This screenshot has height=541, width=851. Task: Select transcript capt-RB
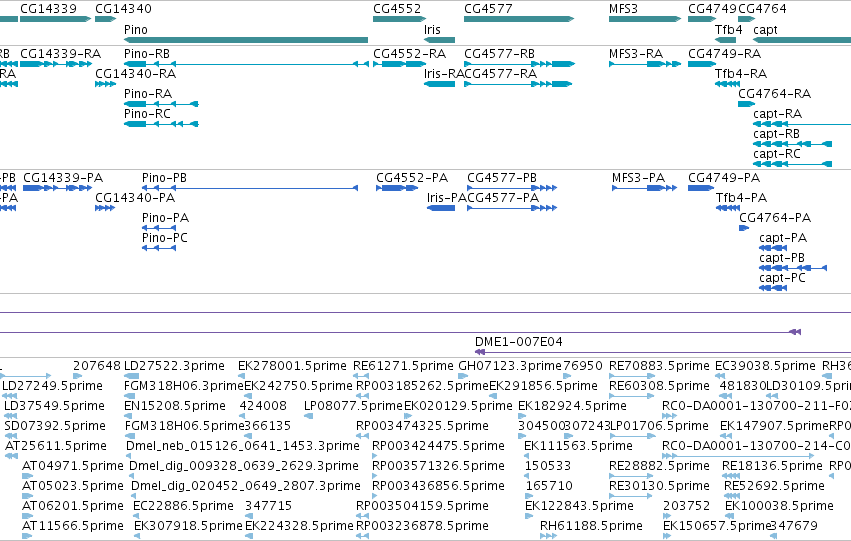(x=792, y=144)
